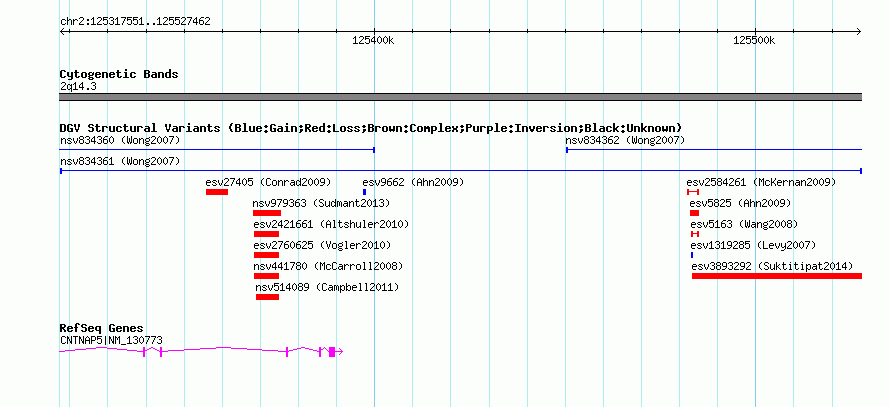Viewport: 890px width, 407px height.
Task: Click the DGV Structural Variants track title
Action: point(371,128)
